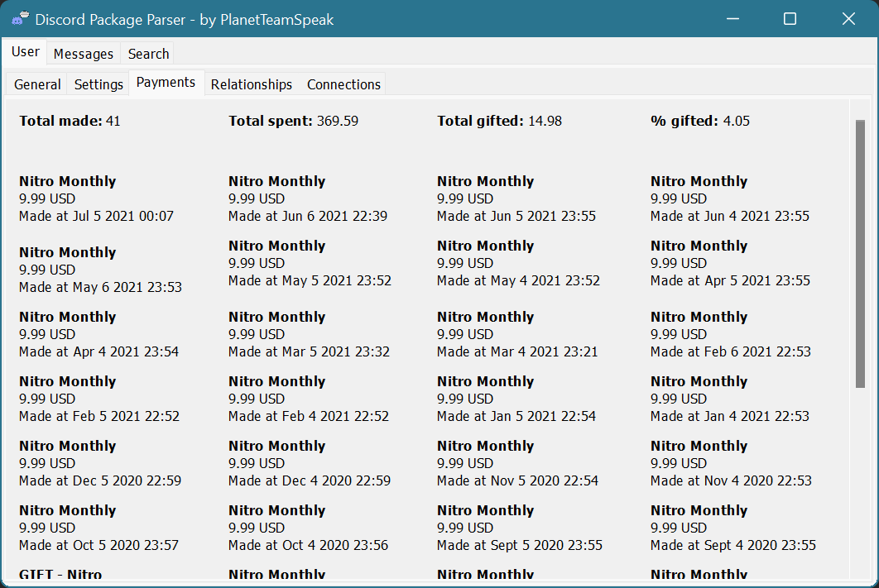
Task: Click Nitro Monthly heading above Jul 5 2021
Action: pyautogui.click(x=67, y=181)
